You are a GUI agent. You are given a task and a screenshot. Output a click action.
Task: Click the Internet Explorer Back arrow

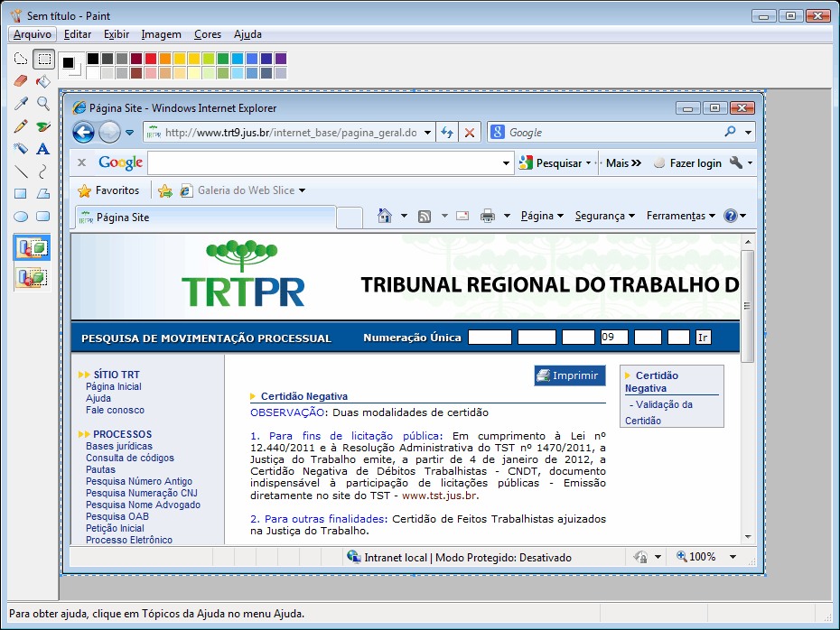click(x=84, y=132)
